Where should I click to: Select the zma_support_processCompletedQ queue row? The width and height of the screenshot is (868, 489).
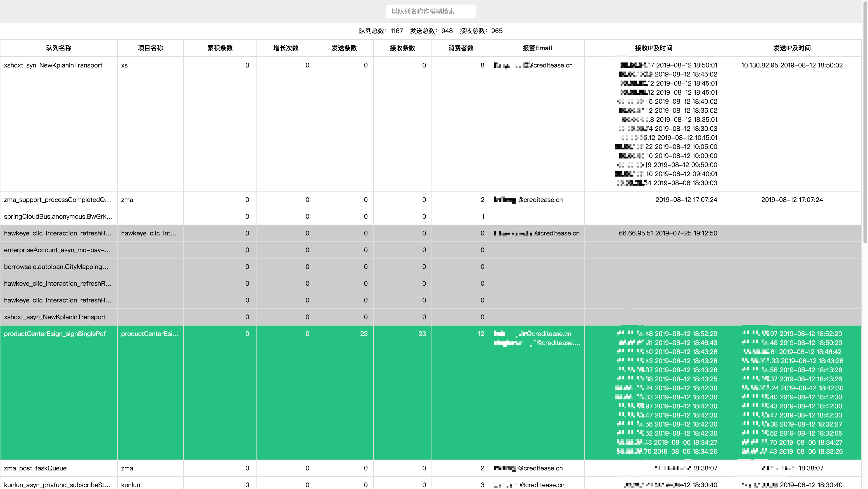pyautogui.click(x=57, y=200)
